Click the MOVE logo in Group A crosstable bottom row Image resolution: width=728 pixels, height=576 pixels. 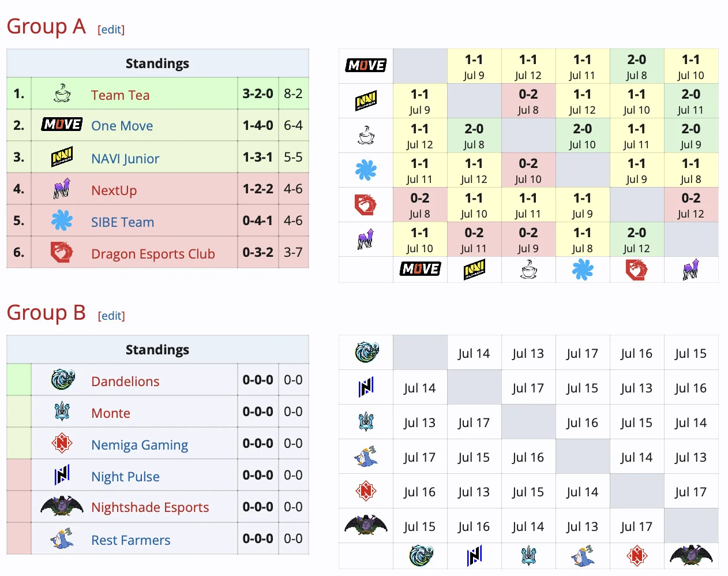pos(420,269)
